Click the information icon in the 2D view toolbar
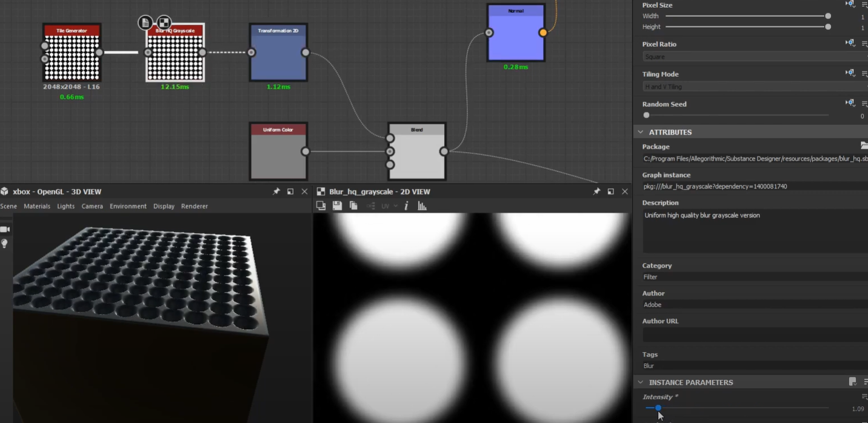868x423 pixels. click(x=406, y=205)
